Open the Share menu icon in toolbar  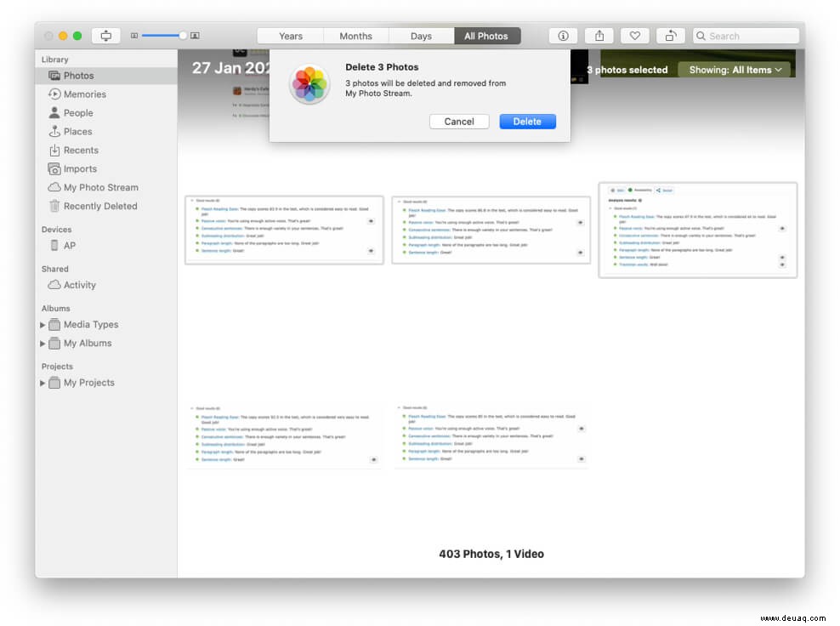tap(599, 36)
